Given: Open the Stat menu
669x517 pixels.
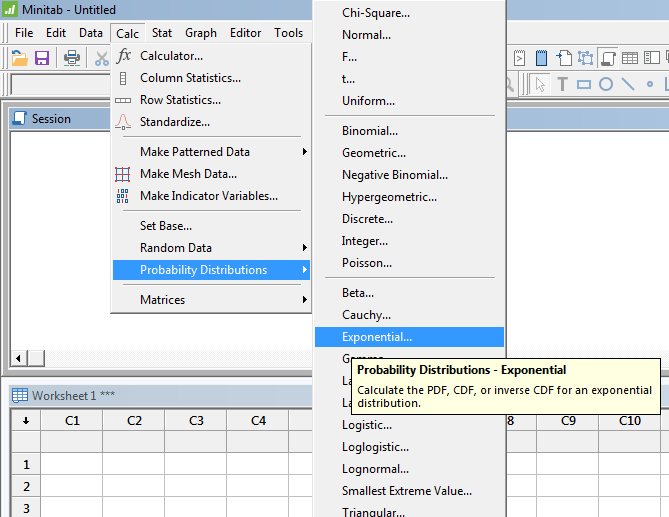Looking at the screenshot, I should point(162,33).
